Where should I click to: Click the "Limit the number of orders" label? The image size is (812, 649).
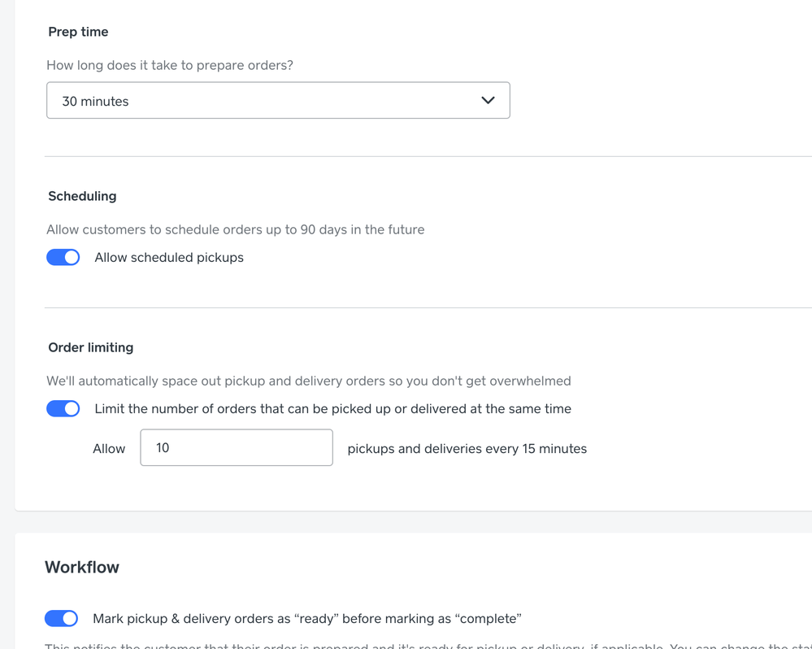(332, 409)
